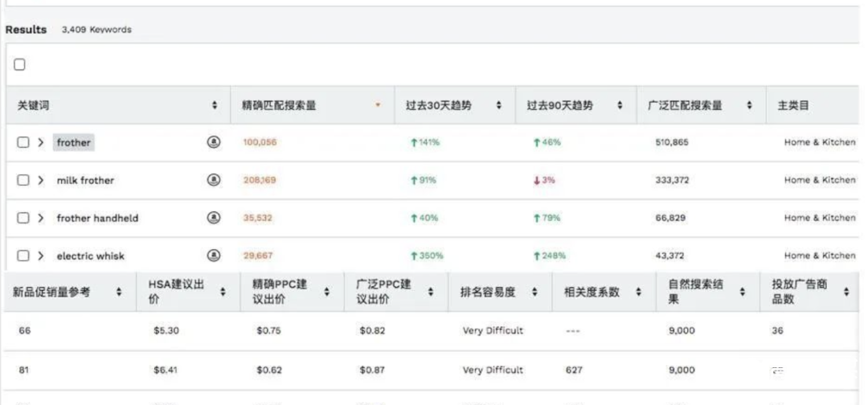868x405 pixels.
Task: Click the Amazon icon beside milk frother
Action: [x=214, y=180]
